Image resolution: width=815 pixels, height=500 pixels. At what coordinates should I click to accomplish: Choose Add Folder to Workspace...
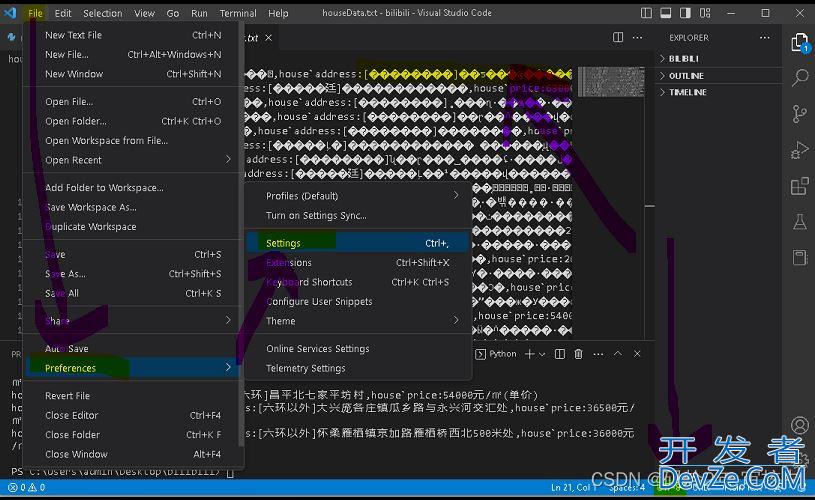coord(133,188)
